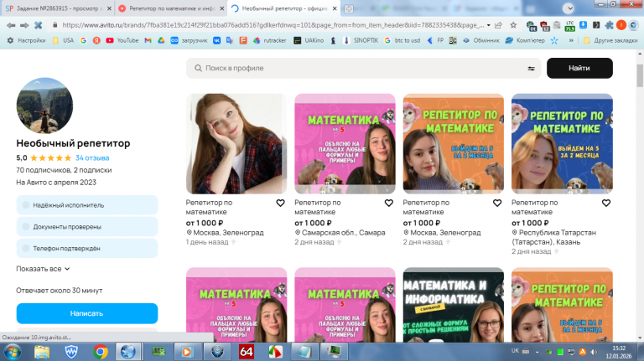Expand badges with Показать все
Screen dimensions: 644x361
pos(43,269)
